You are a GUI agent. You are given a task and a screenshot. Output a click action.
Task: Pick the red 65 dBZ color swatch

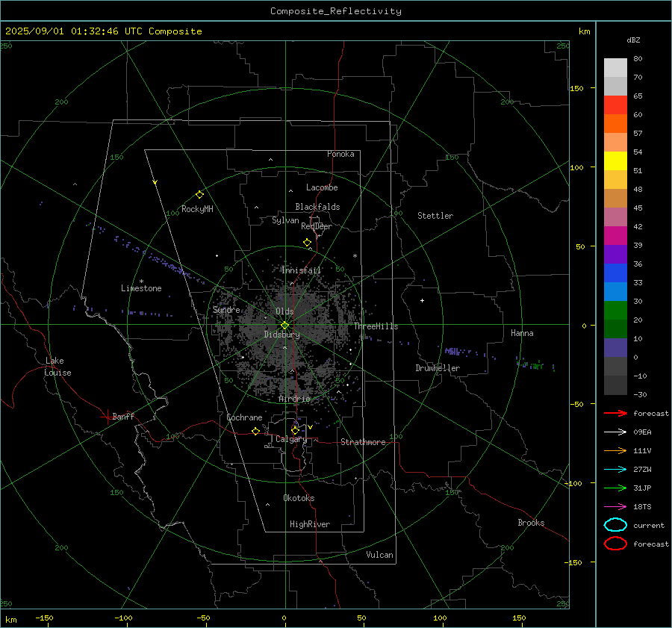point(615,105)
